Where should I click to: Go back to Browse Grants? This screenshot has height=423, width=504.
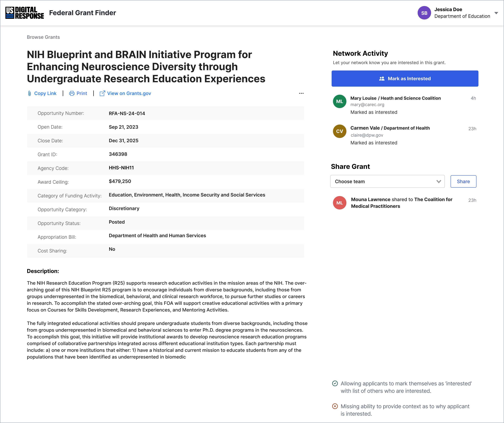coord(43,37)
